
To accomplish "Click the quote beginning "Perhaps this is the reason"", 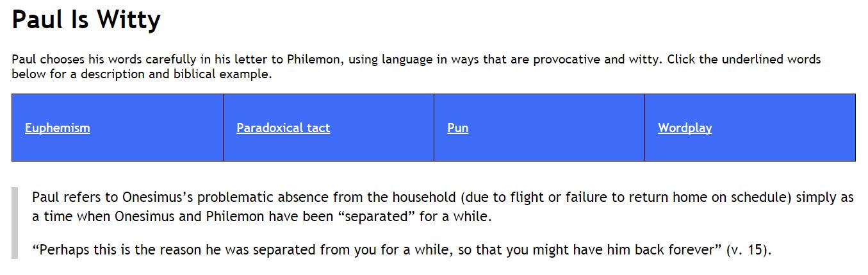I will coord(402,250).
